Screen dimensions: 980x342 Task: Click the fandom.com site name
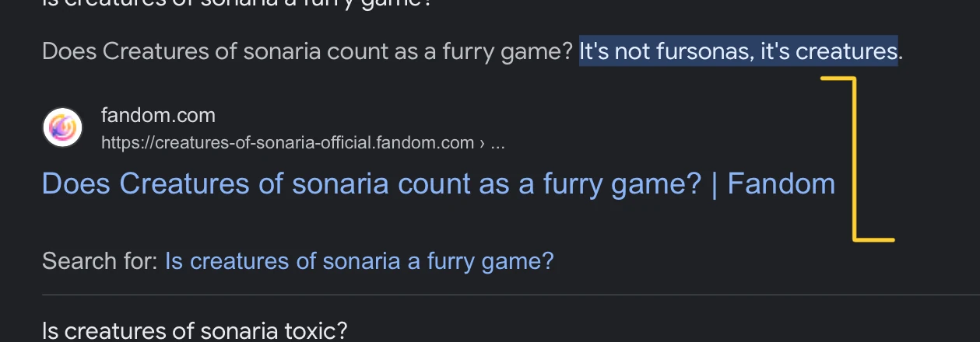coord(158,116)
